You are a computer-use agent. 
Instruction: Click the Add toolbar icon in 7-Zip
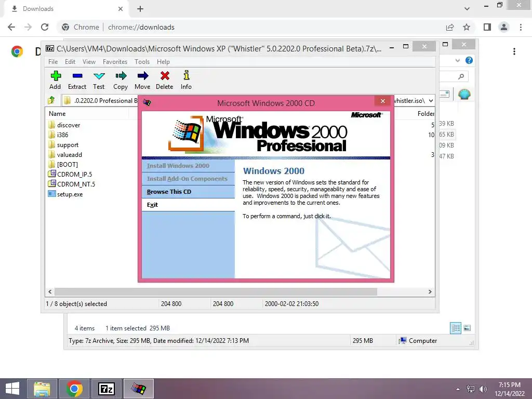(55, 80)
